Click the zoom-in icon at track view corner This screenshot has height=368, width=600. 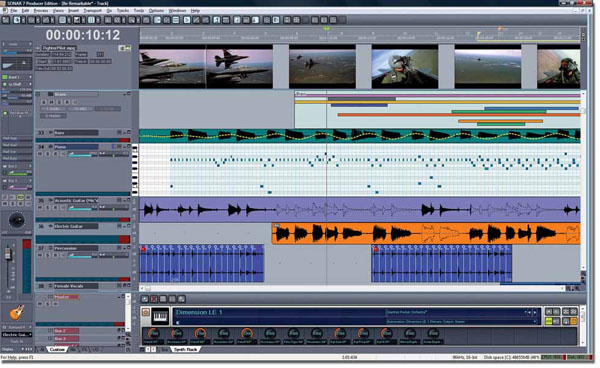(x=577, y=288)
